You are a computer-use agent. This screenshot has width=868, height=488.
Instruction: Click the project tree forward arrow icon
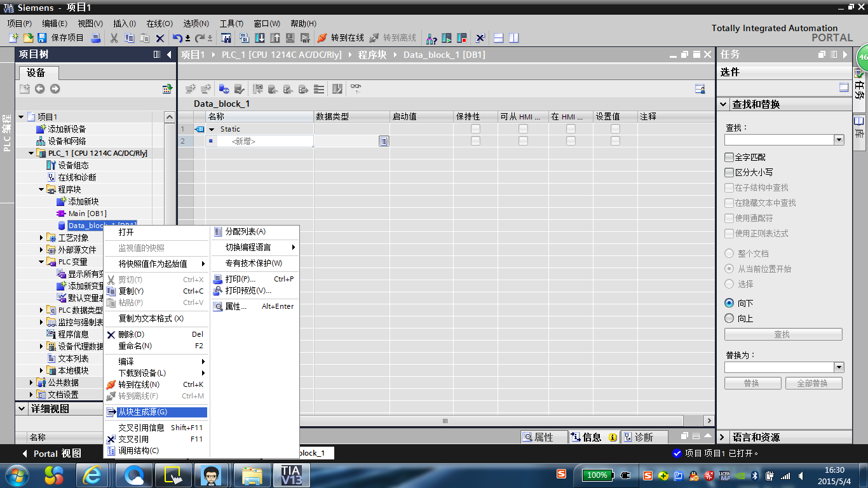(x=55, y=89)
